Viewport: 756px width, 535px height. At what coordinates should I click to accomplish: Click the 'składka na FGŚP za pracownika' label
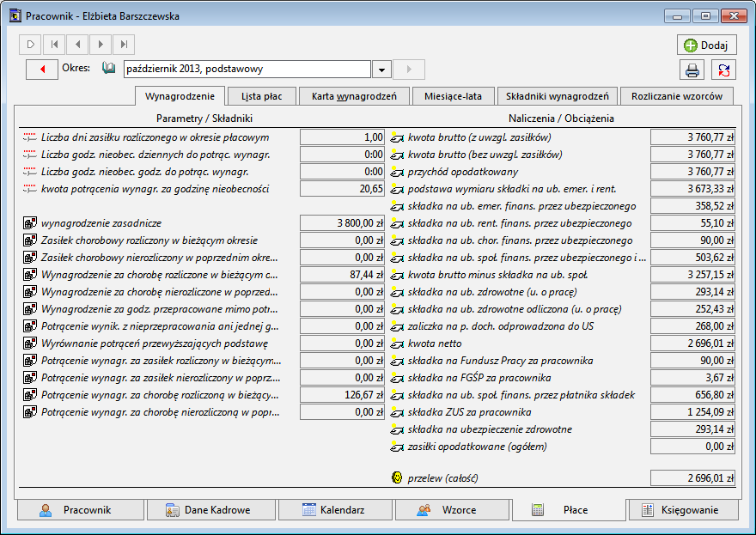[x=479, y=378]
